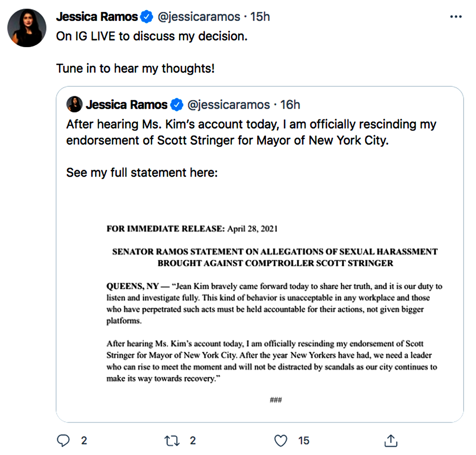Click the reply speech bubble icon
The width and height of the screenshot is (476, 455).
coord(63,441)
